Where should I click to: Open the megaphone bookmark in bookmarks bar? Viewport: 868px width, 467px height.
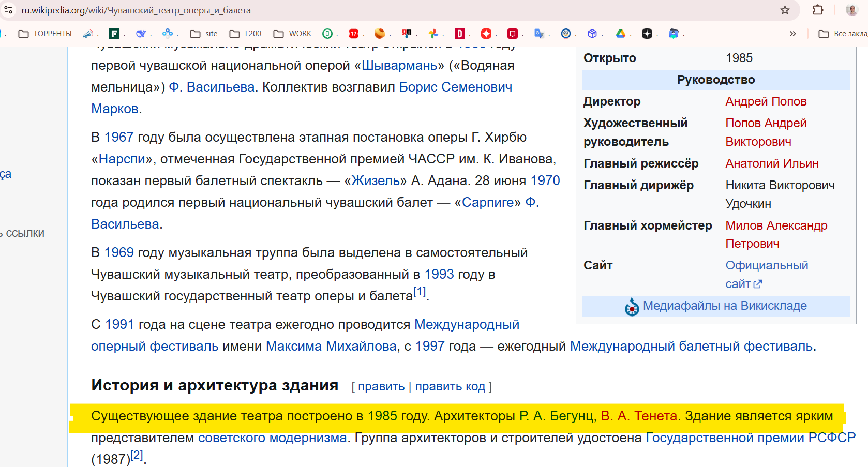88,34
